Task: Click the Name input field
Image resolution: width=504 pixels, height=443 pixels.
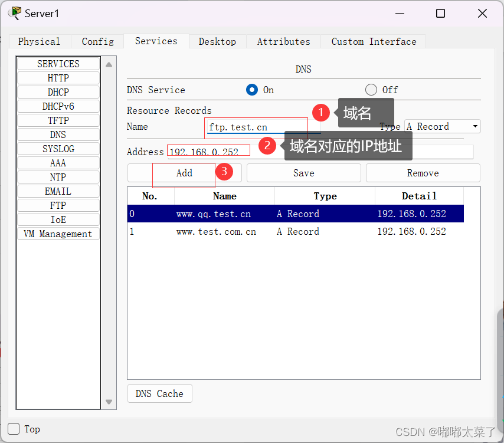Action: [x=264, y=127]
